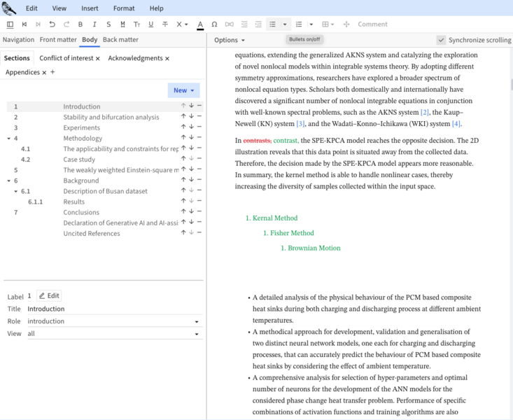Toggle bullets on/off
513x420 pixels.
click(x=272, y=24)
